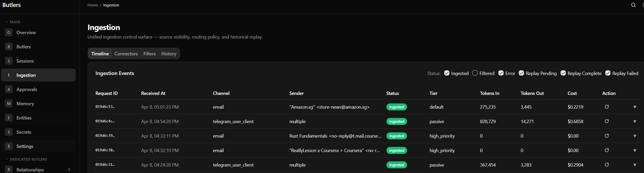Open Overview in the sidebar
The image size is (644, 173).
(38, 32)
